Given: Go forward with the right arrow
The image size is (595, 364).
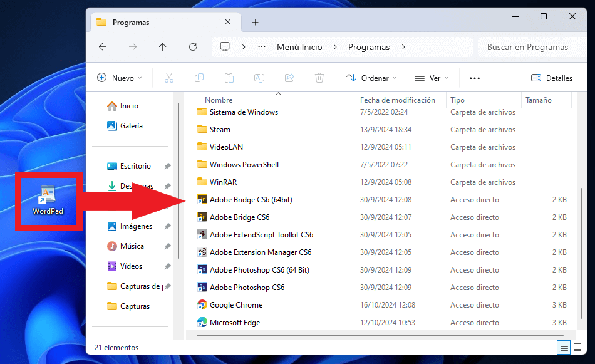Looking at the screenshot, I should (132, 47).
